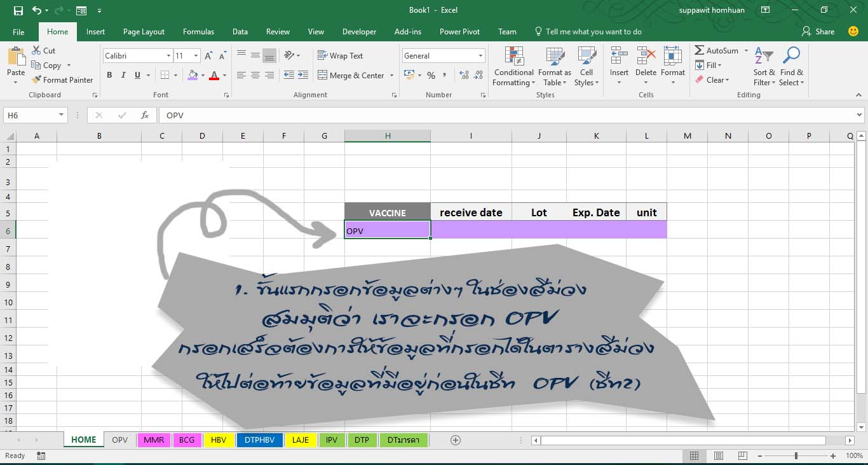868x465 pixels.
Task: Select the Format Painter tool
Action: pos(62,80)
